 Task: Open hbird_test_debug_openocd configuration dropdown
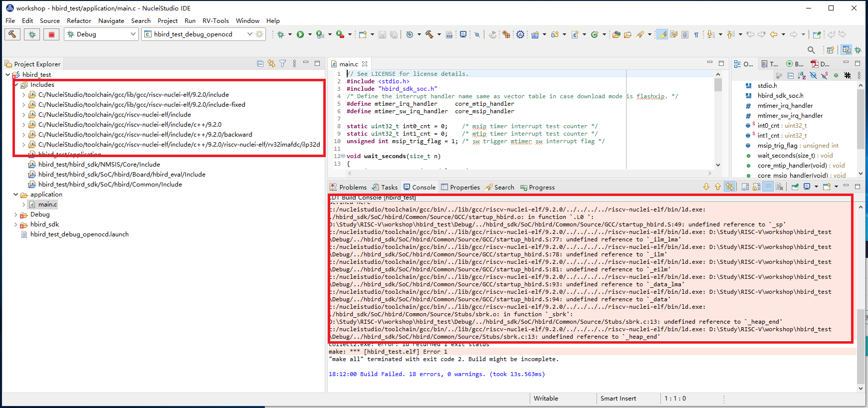(250, 34)
